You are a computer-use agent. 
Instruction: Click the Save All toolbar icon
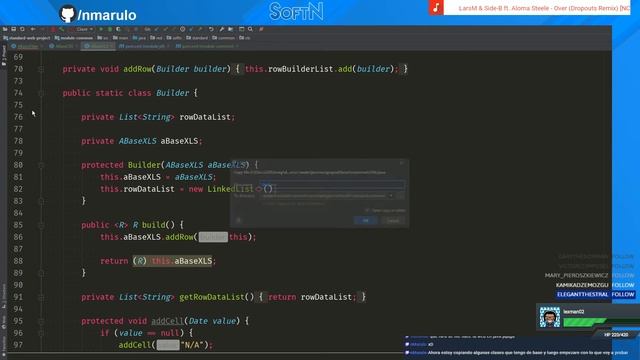[x=13, y=29]
